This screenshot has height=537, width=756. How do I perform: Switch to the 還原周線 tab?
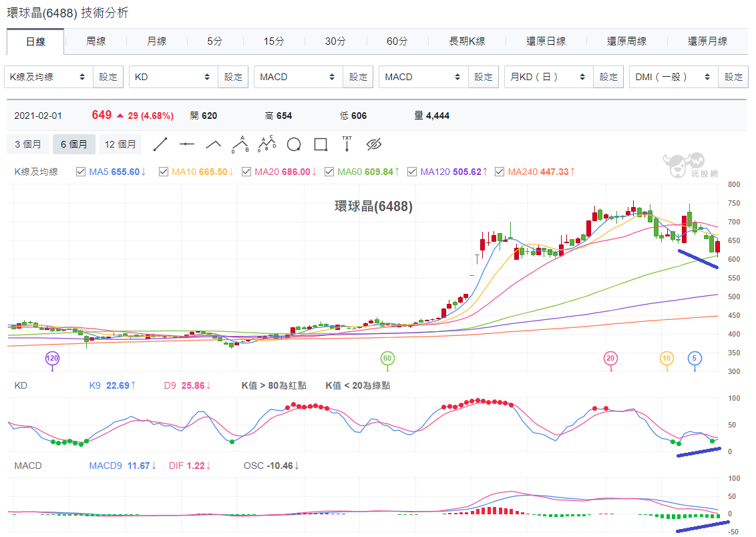[x=626, y=41]
